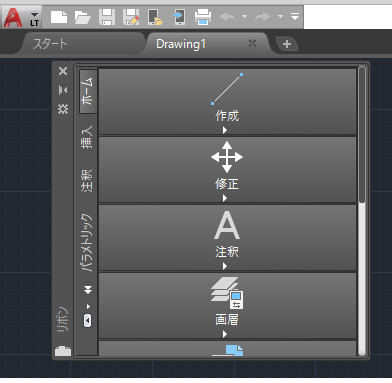Undo the last action
The height and width of the screenshot is (383, 392).
[227, 16]
